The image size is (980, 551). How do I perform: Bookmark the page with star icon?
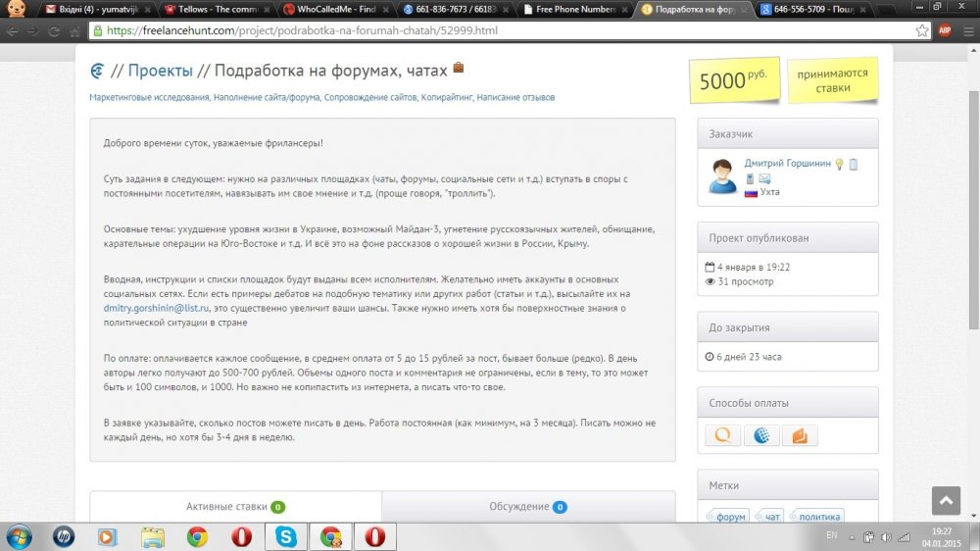click(922, 30)
